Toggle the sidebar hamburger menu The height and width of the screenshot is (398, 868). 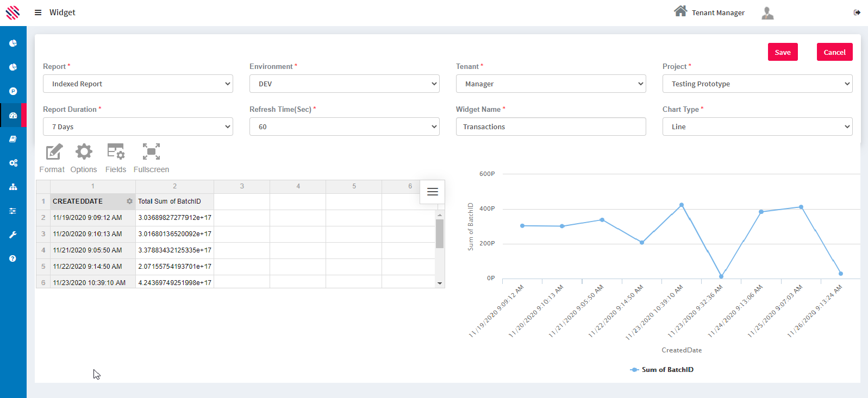point(38,12)
